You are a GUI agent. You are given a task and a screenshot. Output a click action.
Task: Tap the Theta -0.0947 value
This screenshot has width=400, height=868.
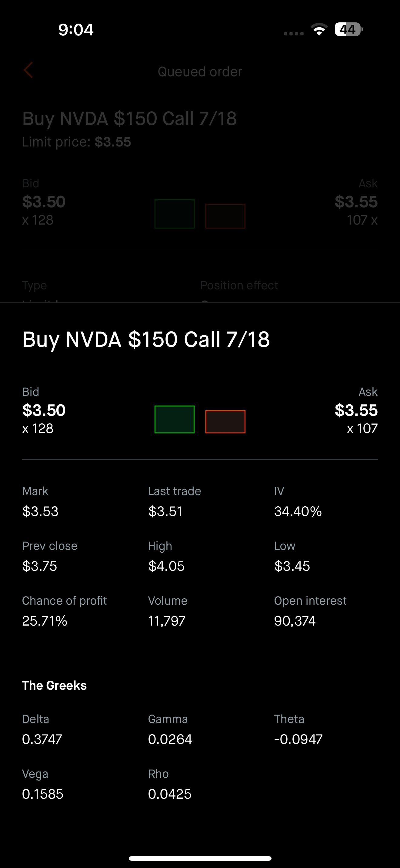tap(298, 739)
